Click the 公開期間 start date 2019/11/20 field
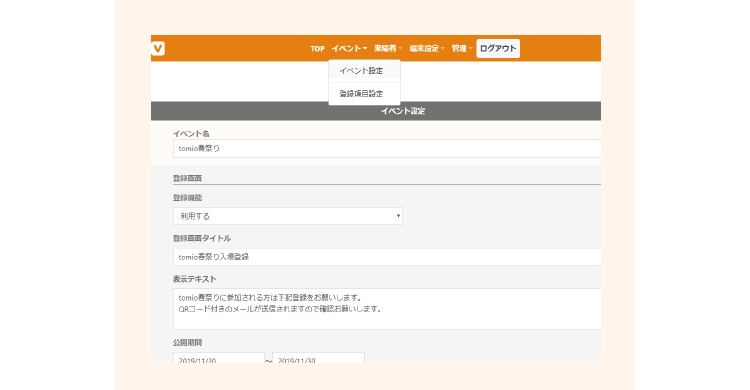 [219, 358]
